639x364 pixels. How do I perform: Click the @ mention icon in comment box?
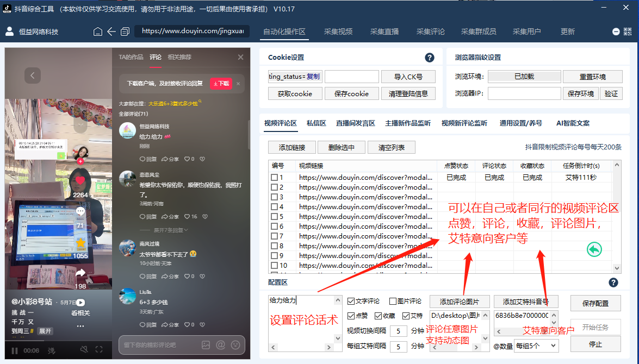click(220, 344)
